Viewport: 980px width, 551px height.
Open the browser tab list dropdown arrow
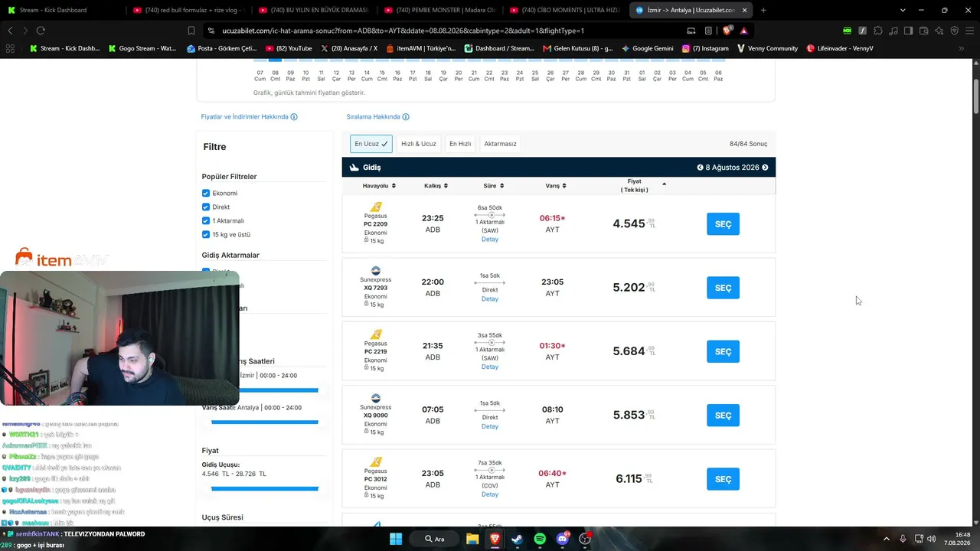[x=903, y=10]
